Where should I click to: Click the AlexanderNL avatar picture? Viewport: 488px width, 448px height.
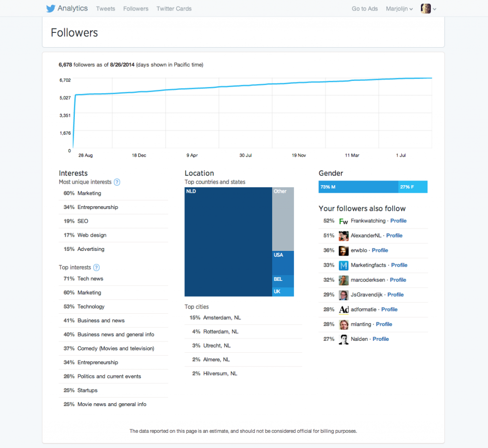tap(343, 236)
